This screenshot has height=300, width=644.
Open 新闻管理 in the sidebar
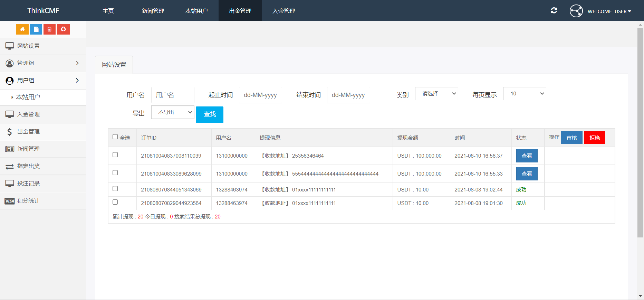43,149
